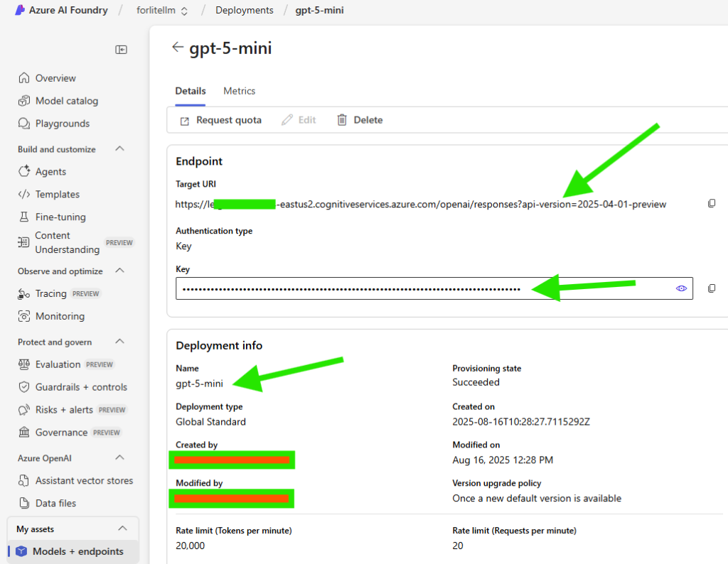Collapse the navigation sidebar

pyautogui.click(x=121, y=50)
